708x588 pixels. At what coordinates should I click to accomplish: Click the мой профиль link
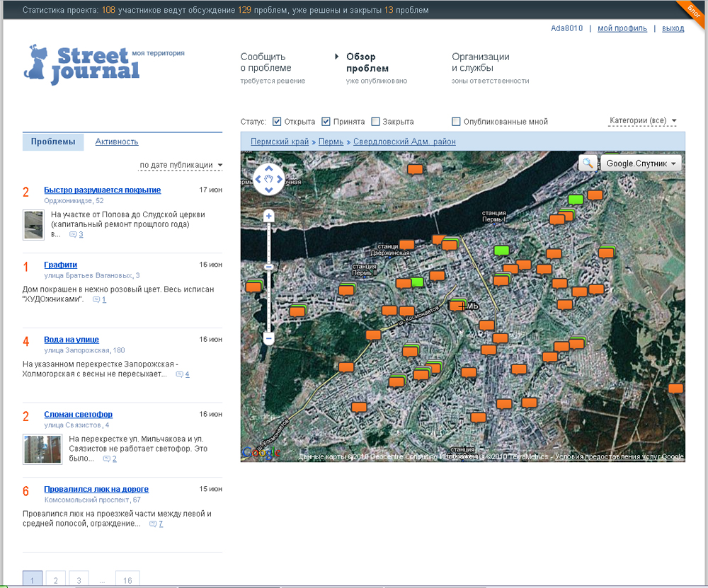tap(622, 28)
